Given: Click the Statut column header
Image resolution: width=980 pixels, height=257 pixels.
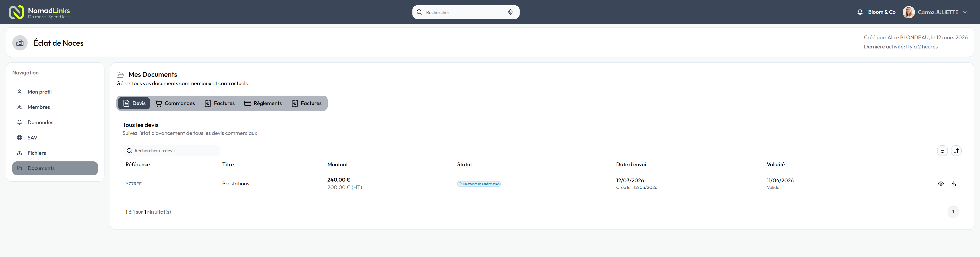Looking at the screenshot, I should click(x=464, y=165).
